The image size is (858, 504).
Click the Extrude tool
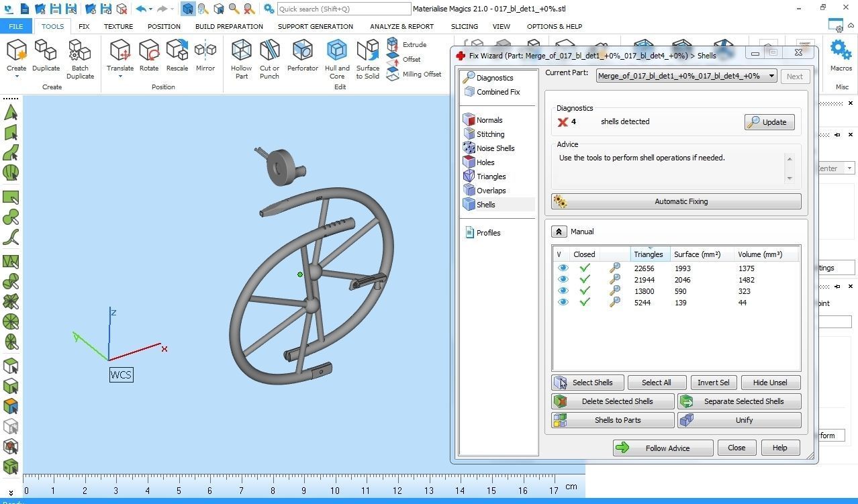point(407,44)
